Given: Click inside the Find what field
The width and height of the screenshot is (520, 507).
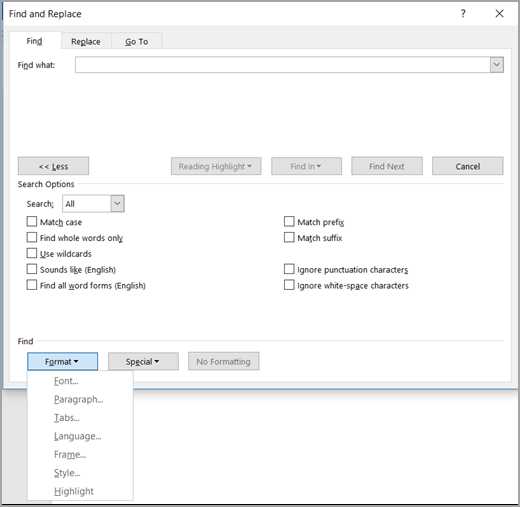Looking at the screenshot, I should click(283, 65).
